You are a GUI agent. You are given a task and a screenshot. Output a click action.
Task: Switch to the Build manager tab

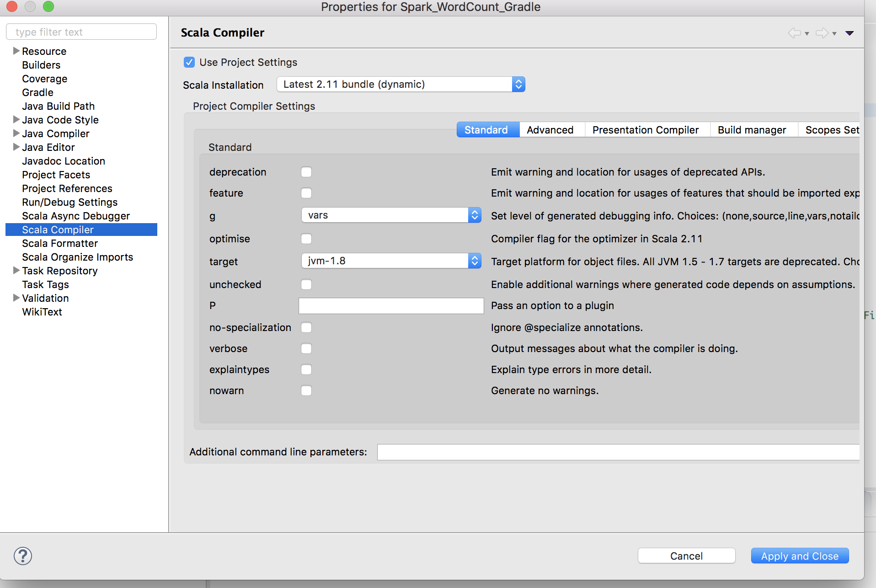tap(753, 130)
